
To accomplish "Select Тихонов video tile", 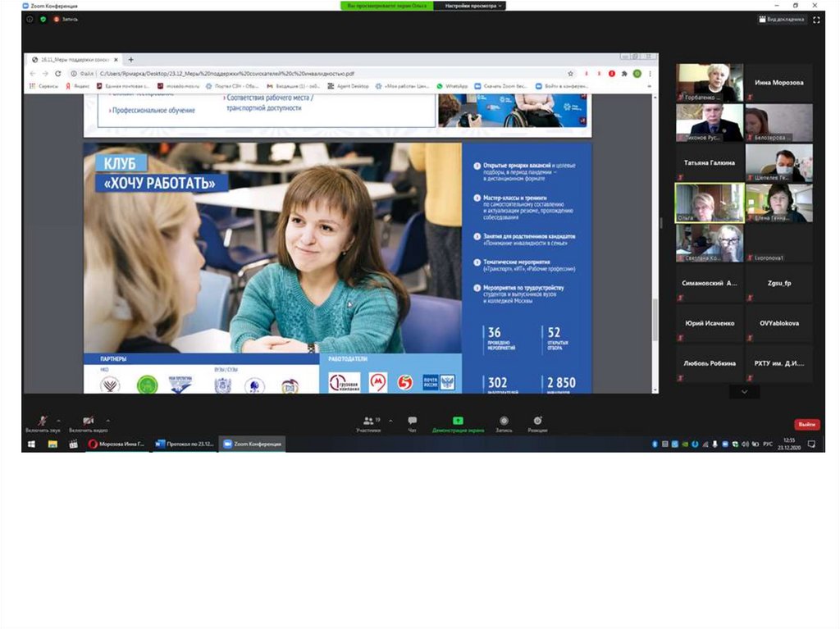I will coord(710,123).
